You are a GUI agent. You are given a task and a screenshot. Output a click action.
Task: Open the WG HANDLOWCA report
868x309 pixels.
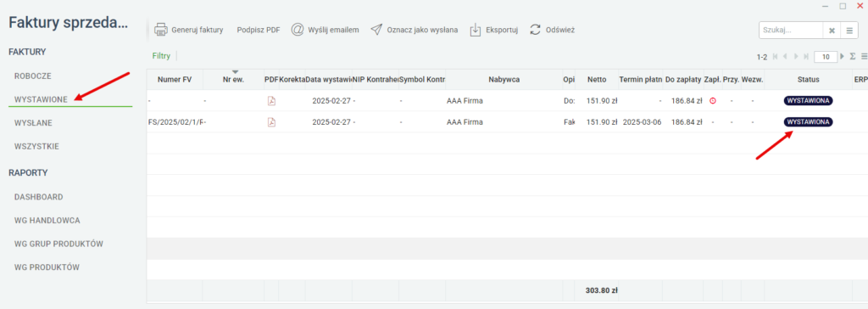pos(47,220)
